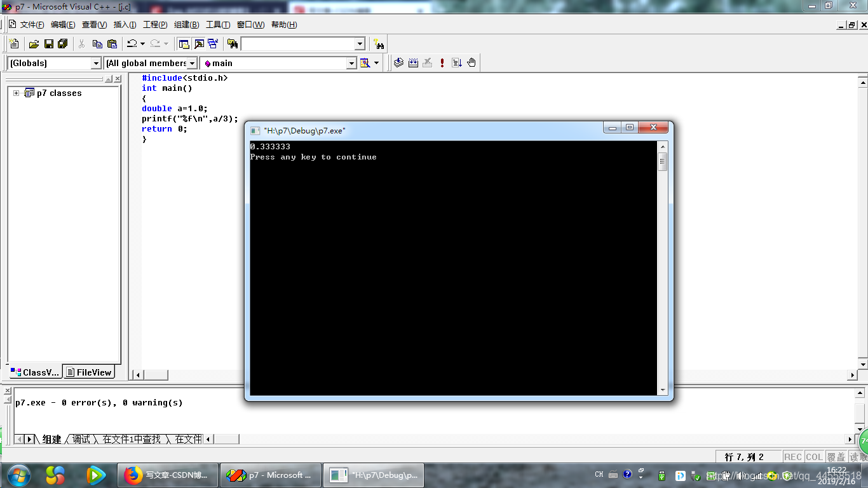Viewport: 868px width, 488px height.
Task: Open the 编辑(E) menu
Action: point(63,25)
